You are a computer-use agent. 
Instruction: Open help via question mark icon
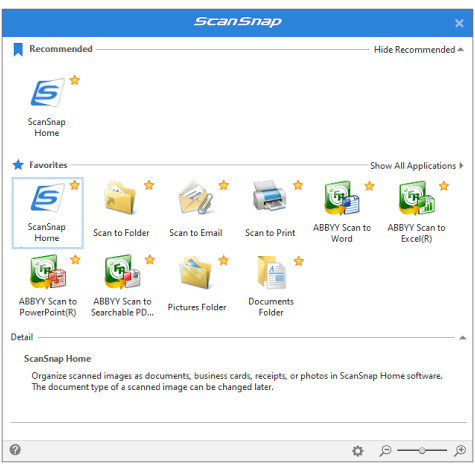(x=15, y=450)
